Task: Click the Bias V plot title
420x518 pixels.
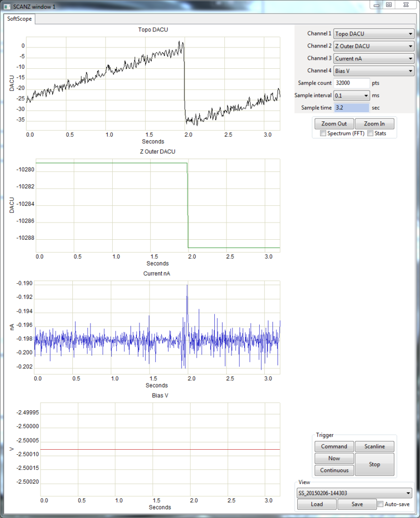Action: tap(160, 396)
